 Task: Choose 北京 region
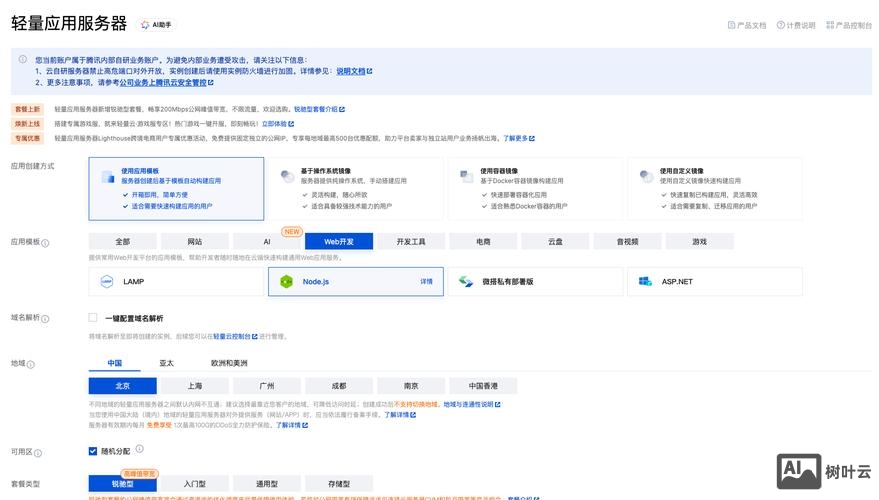point(123,386)
